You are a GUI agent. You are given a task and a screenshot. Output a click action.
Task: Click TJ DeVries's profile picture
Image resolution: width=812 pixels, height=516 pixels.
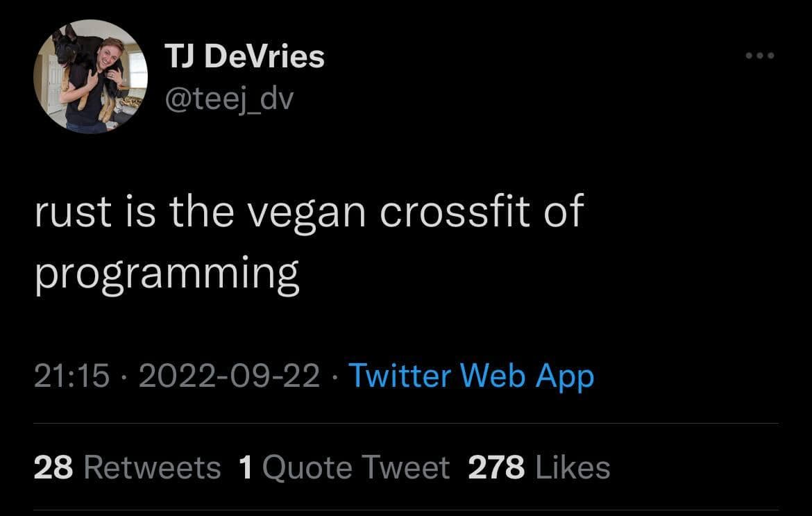pos(90,76)
